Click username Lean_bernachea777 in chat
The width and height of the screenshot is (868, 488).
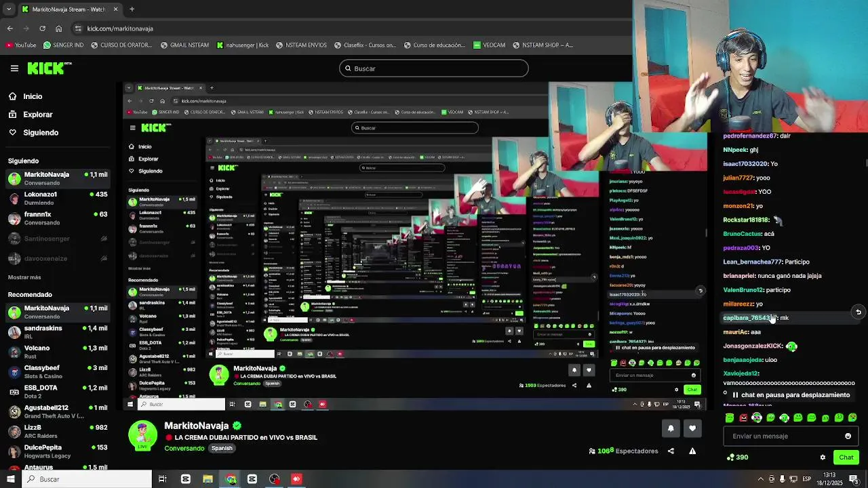click(753, 262)
